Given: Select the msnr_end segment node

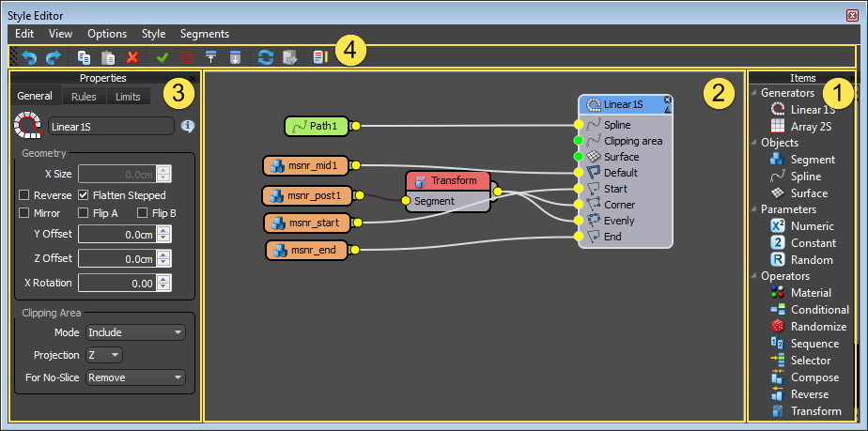Looking at the screenshot, I should tap(309, 250).
